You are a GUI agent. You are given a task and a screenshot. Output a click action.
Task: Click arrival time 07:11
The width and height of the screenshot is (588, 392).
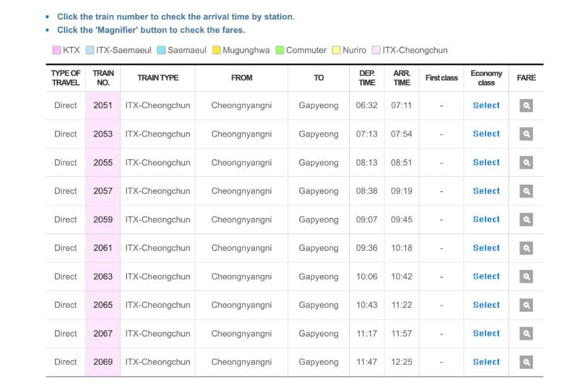click(401, 106)
